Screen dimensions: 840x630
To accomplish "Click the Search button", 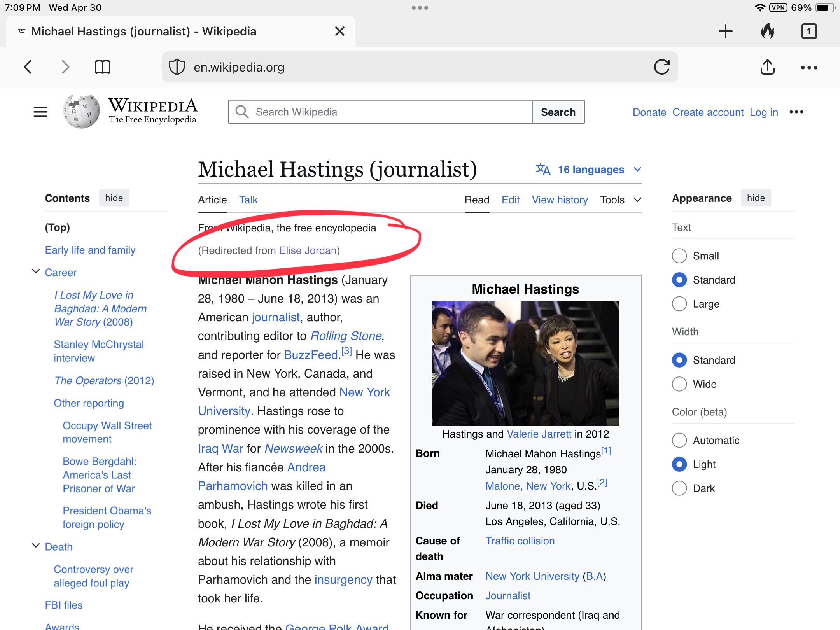I will tap(558, 112).
